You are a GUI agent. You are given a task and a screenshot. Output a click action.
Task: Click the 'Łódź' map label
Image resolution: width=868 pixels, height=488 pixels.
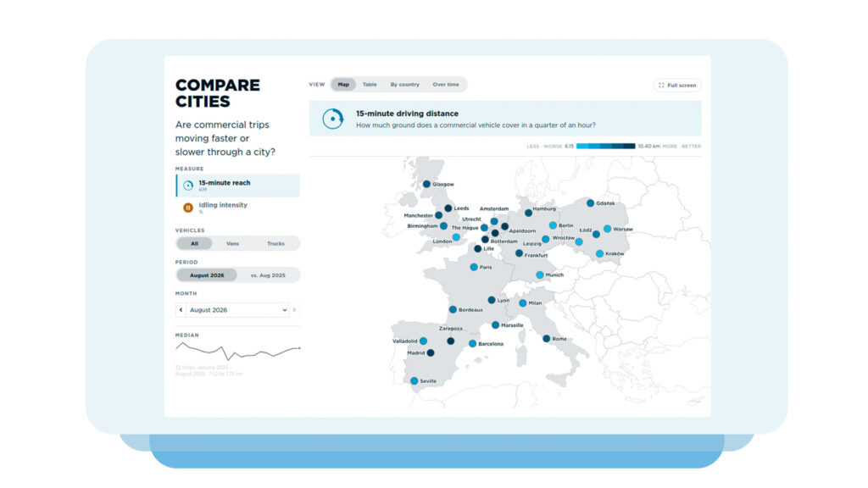[586, 230]
